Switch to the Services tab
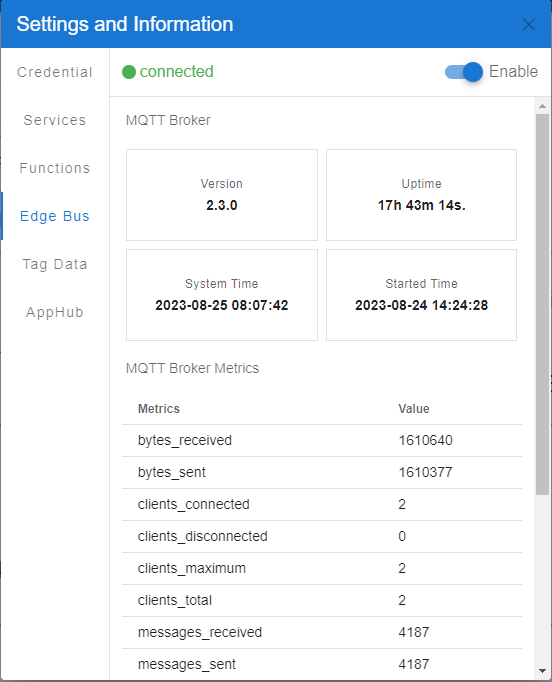Screen dimensions: 552x682 point(55,120)
